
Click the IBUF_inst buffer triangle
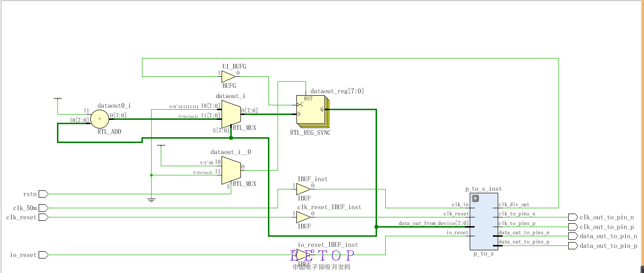coord(304,189)
